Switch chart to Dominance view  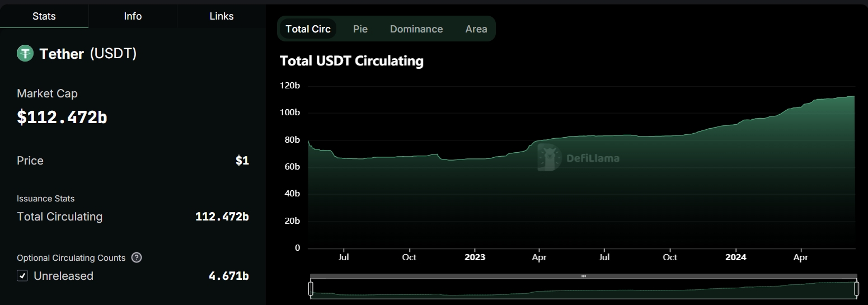coord(416,29)
